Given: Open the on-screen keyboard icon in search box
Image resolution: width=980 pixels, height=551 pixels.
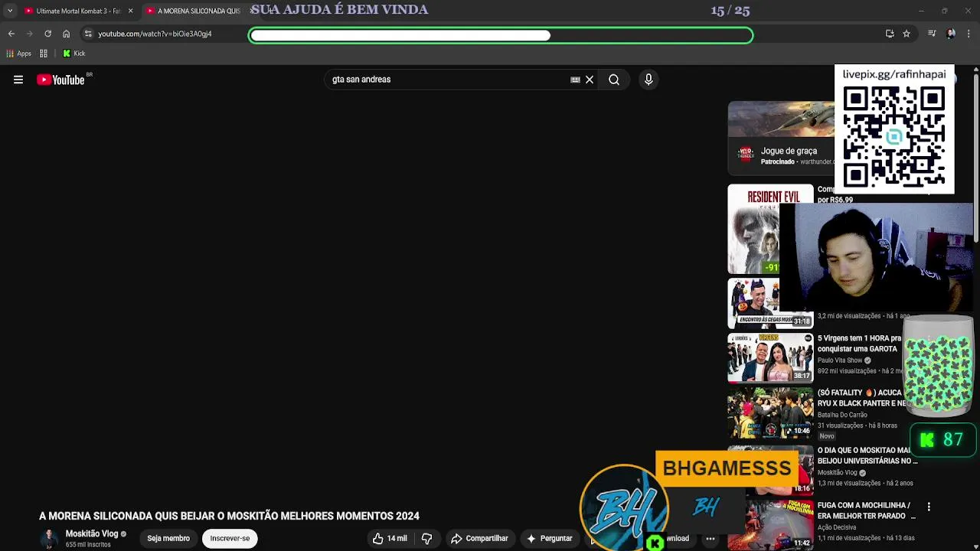Looking at the screenshot, I should (575, 80).
